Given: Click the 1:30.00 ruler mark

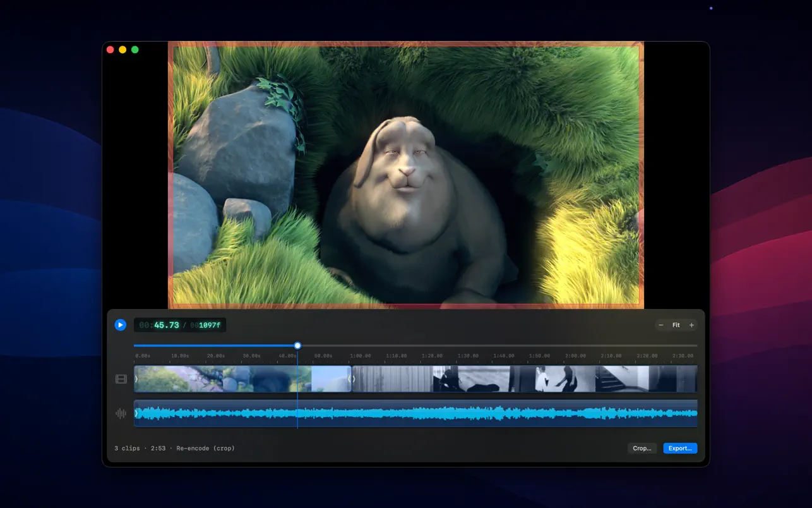Looking at the screenshot, I should click(468, 356).
